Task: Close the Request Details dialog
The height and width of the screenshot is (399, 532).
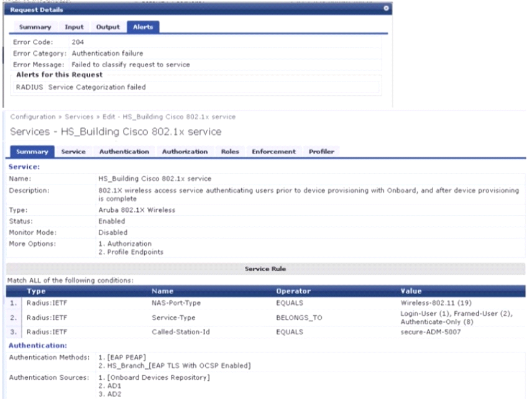Action: [x=386, y=8]
